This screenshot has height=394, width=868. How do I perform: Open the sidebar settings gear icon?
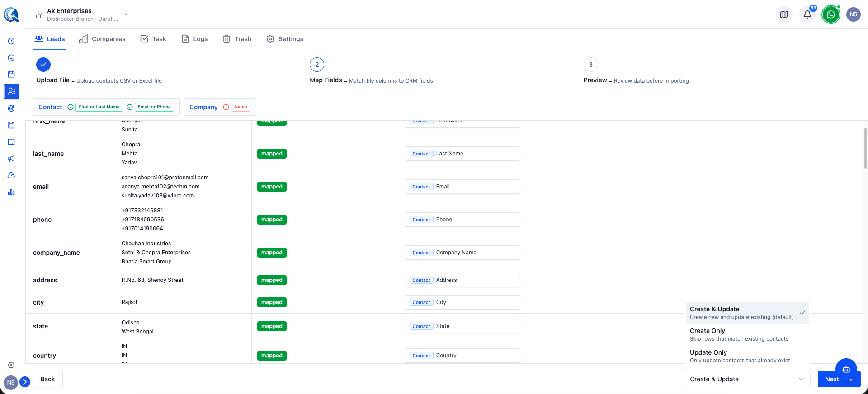[x=11, y=365]
